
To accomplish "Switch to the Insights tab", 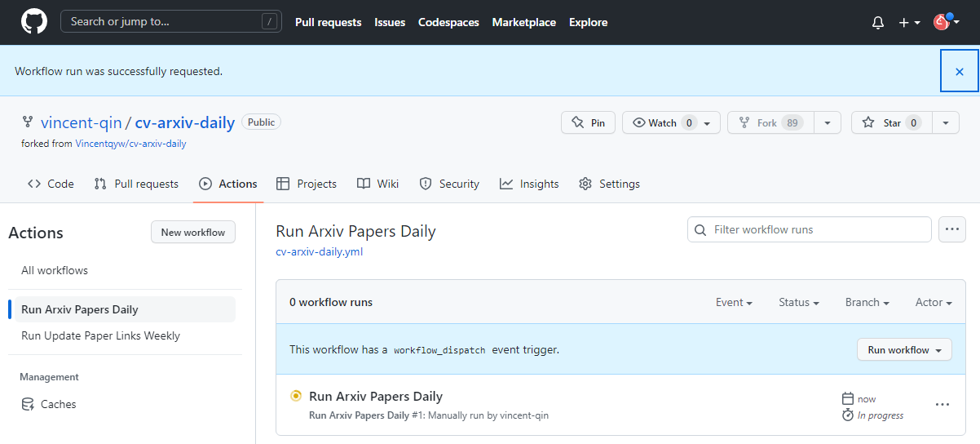I will (x=529, y=184).
